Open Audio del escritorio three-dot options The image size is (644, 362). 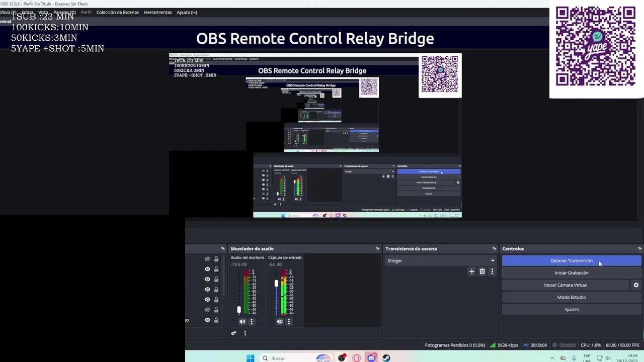[252, 322]
